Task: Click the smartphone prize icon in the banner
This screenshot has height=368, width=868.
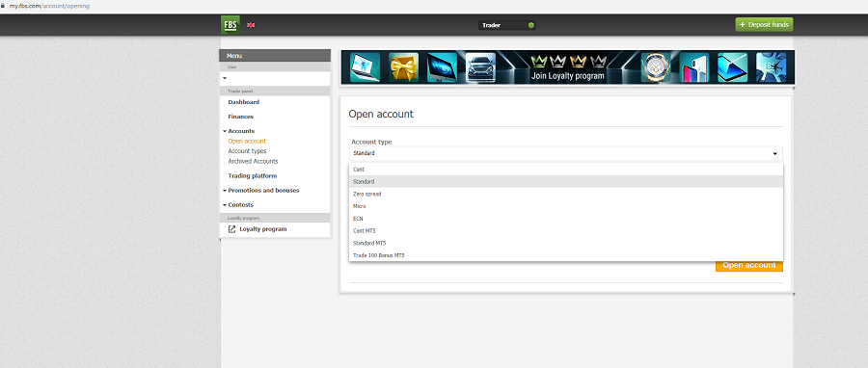Action: tap(694, 67)
